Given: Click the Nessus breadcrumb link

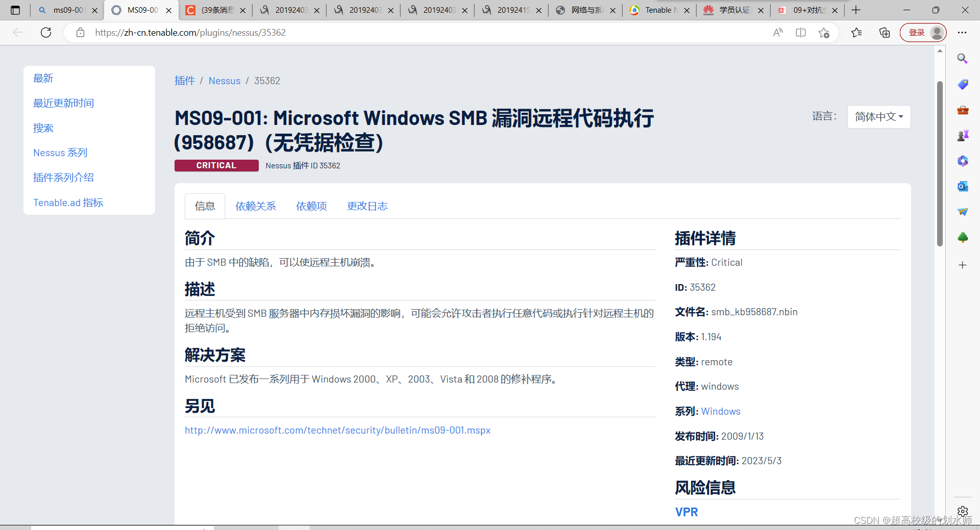Looking at the screenshot, I should 225,81.
